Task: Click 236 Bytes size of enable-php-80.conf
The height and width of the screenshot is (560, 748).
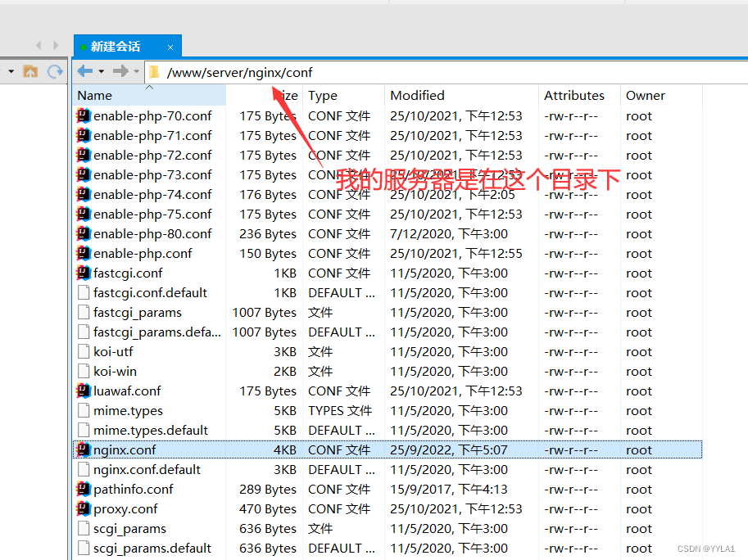Action: point(268,234)
